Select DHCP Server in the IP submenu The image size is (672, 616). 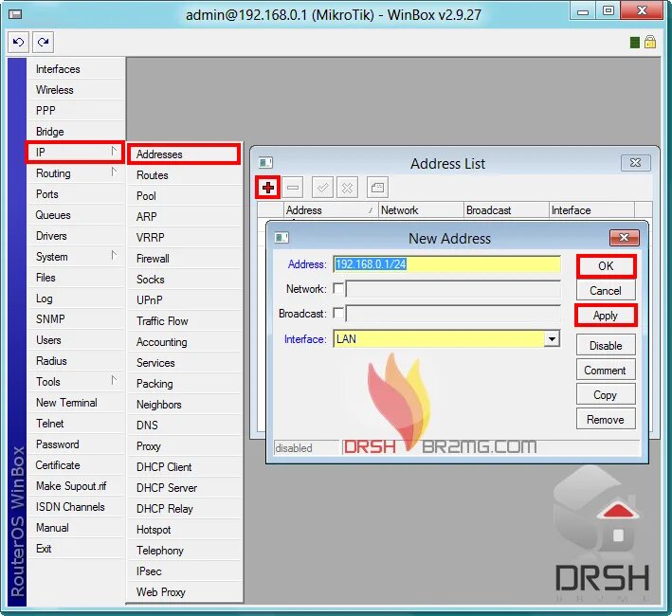pyautogui.click(x=185, y=488)
